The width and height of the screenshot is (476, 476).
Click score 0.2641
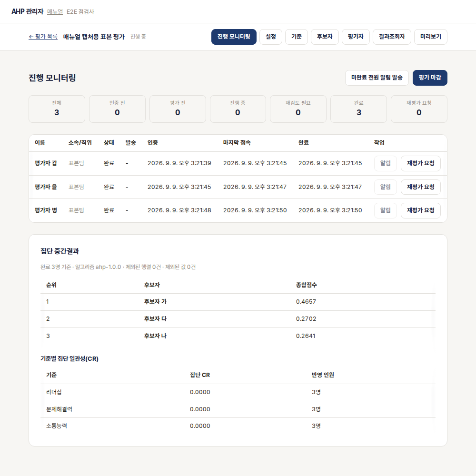306,336
